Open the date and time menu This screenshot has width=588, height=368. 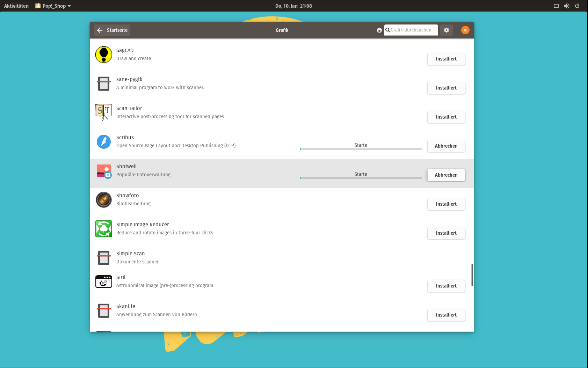(x=293, y=6)
